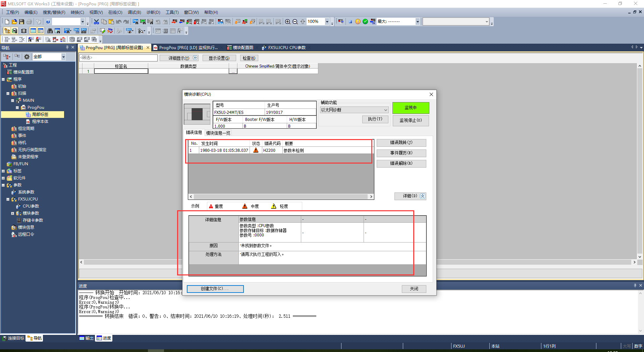Click the Zoom In magnifier icon

(x=287, y=22)
